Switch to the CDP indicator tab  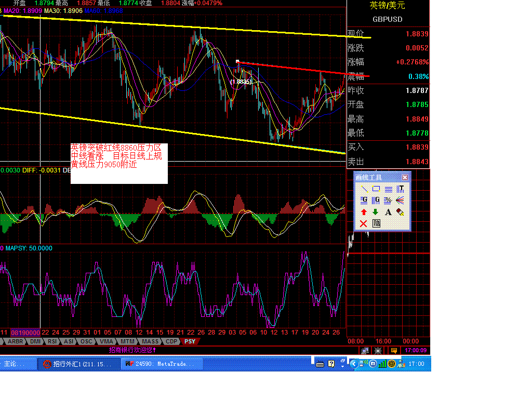(171, 341)
